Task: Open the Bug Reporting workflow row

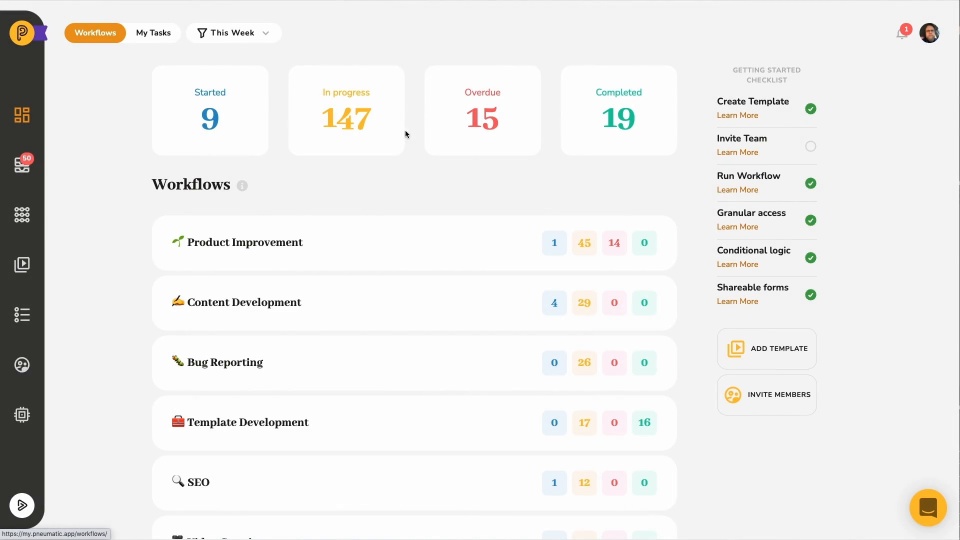Action: (x=414, y=362)
